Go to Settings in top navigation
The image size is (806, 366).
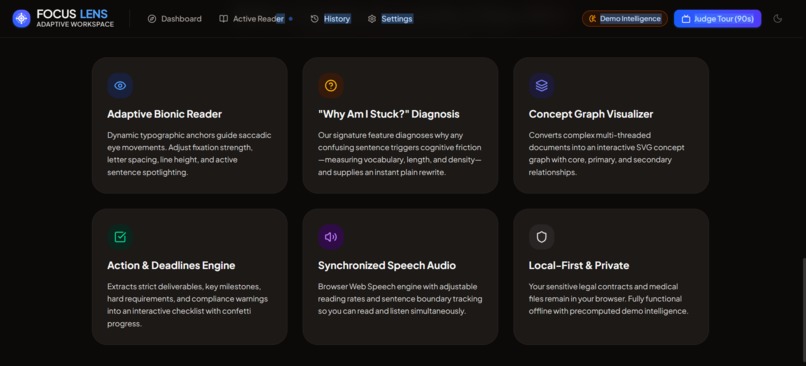(390, 19)
